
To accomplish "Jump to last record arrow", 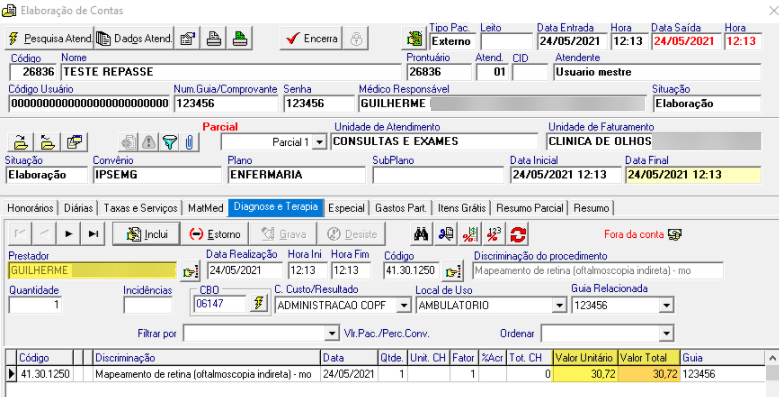I will click(x=92, y=234).
